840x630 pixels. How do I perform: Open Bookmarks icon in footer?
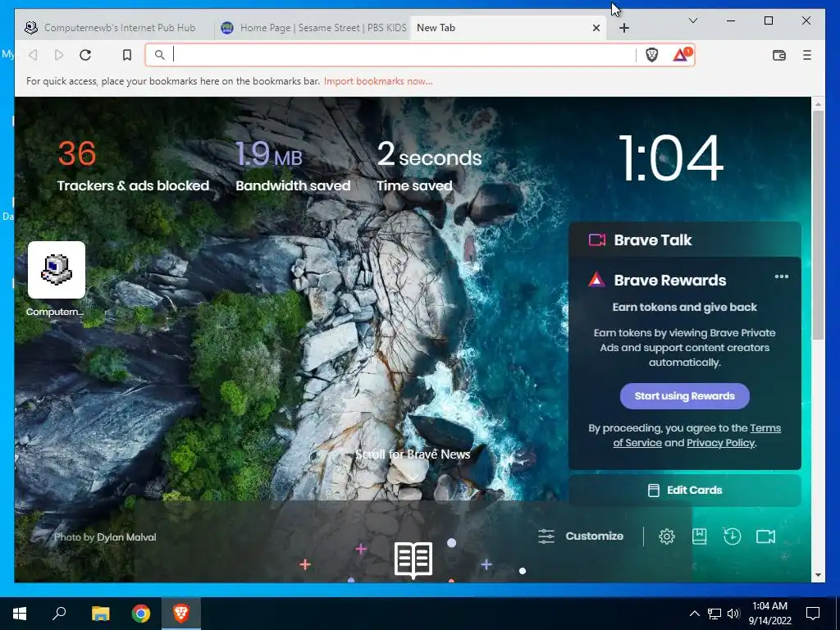699,536
